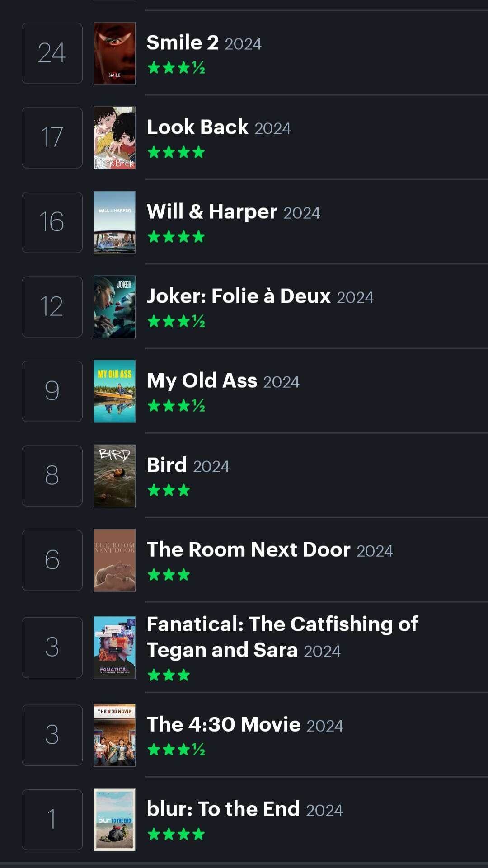Go to Joker: Folie à Deux title
This screenshot has width=488, height=868.
[x=239, y=296]
